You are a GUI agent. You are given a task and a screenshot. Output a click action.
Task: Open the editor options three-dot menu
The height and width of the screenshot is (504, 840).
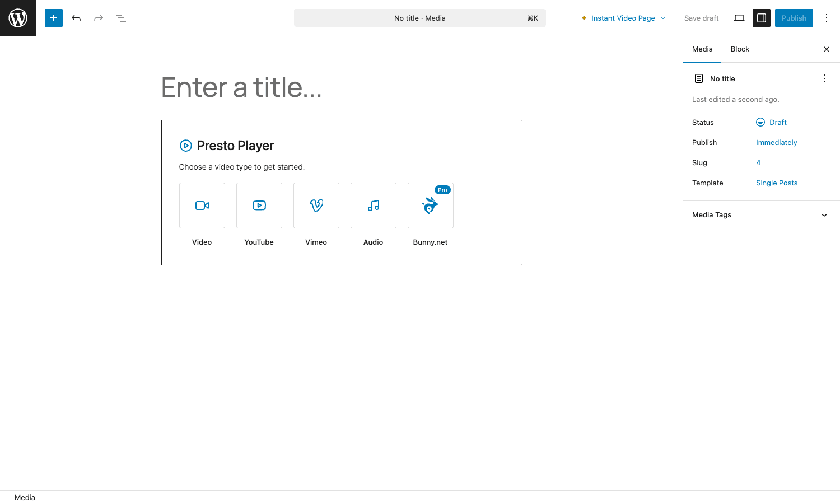[827, 18]
